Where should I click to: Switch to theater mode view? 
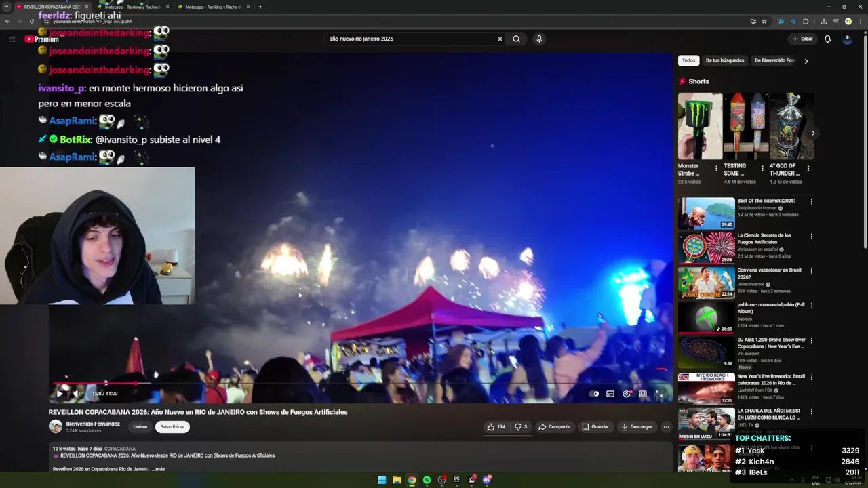(643, 394)
